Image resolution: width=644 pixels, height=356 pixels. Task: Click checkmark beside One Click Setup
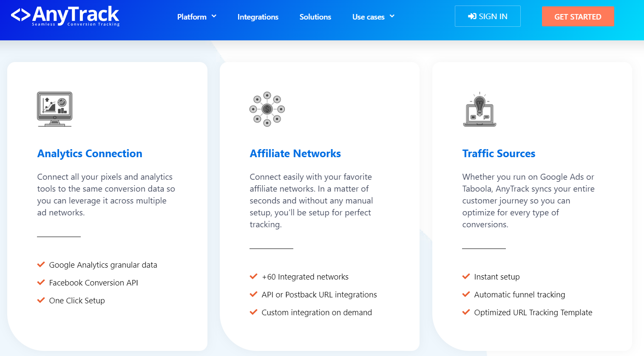pos(41,300)
